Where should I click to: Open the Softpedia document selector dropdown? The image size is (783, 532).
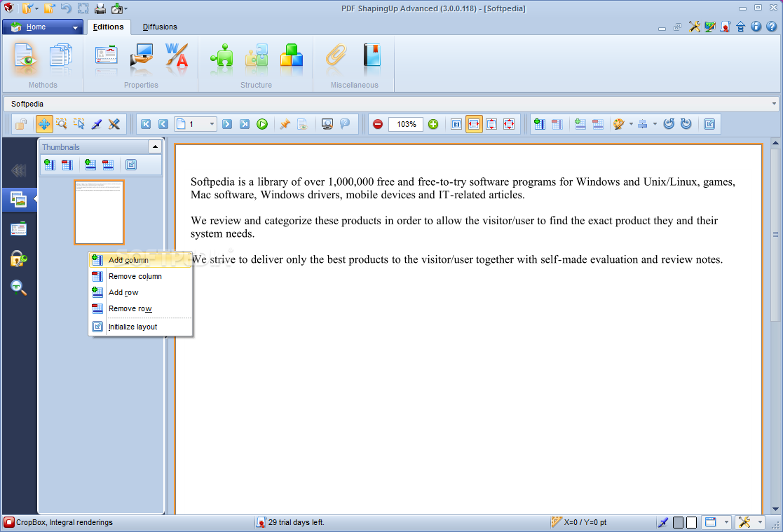[774, 104]
